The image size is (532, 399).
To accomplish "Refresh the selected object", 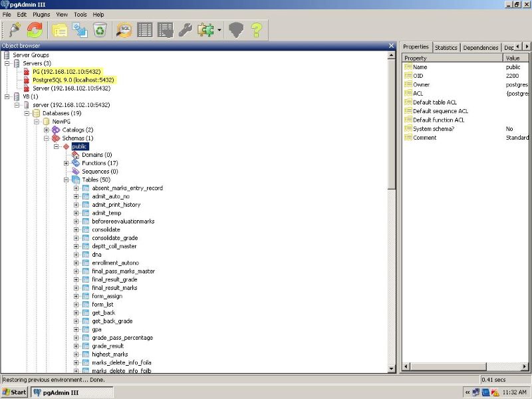I will [x=33, y=29].
